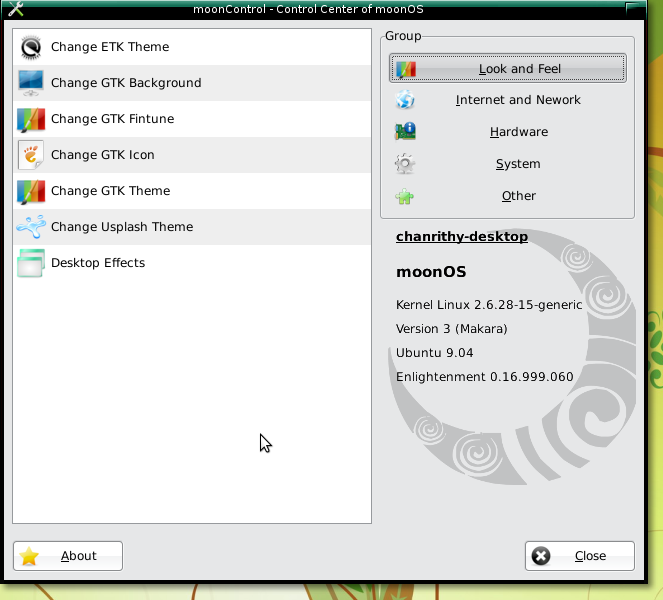The width and height of the screenshot is (663, 600).
Task: Click the Change ETK Theme icon
Action: 31,47
